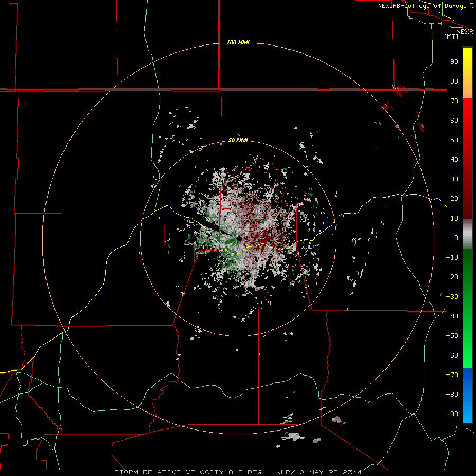The width and height of the screenshot is (476, 476).
Task: Click the "-40" value on the velocity scale
Action: [452, 316]
